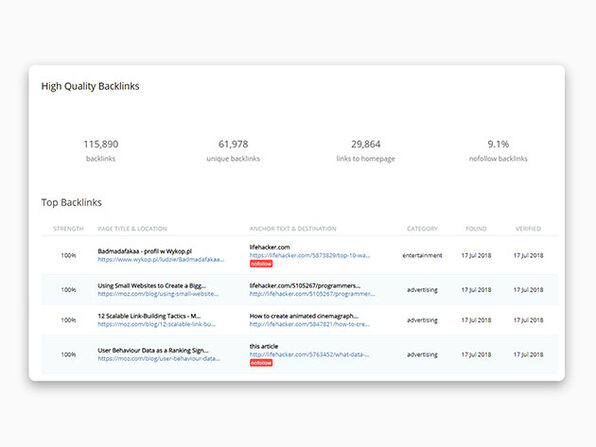Select the 29,864 links to homepage statistic
The width and height of the screenshot is (596, 447).
click(x=366, y=151)
